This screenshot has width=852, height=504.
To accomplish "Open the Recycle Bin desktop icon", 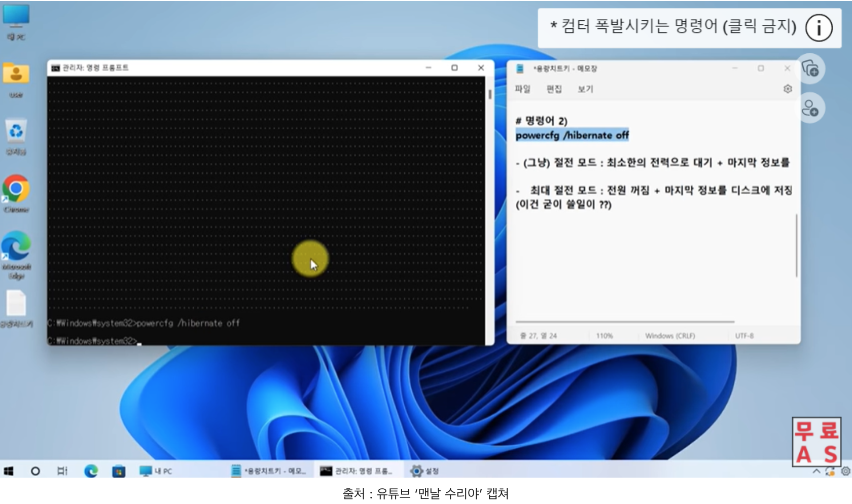I will tap(16, 137).
